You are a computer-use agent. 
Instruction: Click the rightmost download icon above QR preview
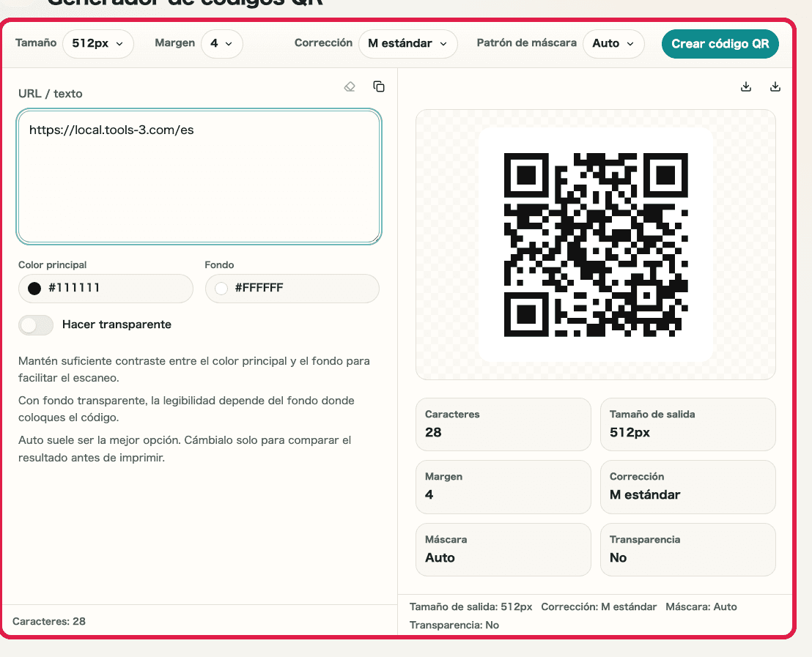pyautogui.click(x=775, y=86)
